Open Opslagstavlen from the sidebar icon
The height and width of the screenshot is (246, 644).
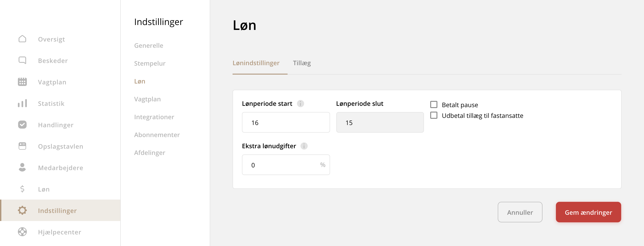pos(22,146)
